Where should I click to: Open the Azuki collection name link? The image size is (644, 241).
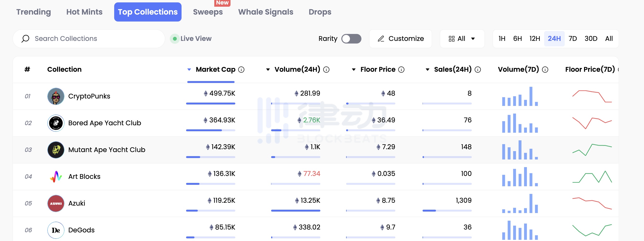pyautogui.click(x=77, y=203)
